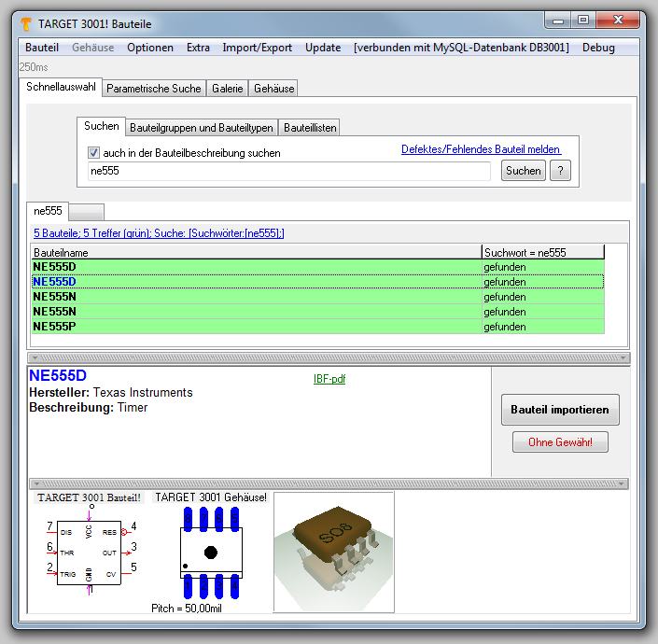This screenshot has width=658, height=644.
Task: Click the ne555 search text field
Action: pyautogui.click(x=288, y=171)
